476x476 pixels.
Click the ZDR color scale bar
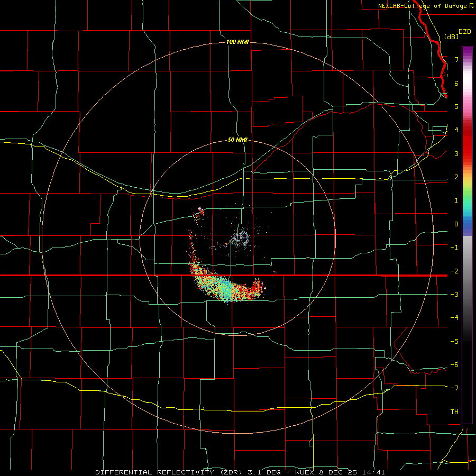(467, 235)
